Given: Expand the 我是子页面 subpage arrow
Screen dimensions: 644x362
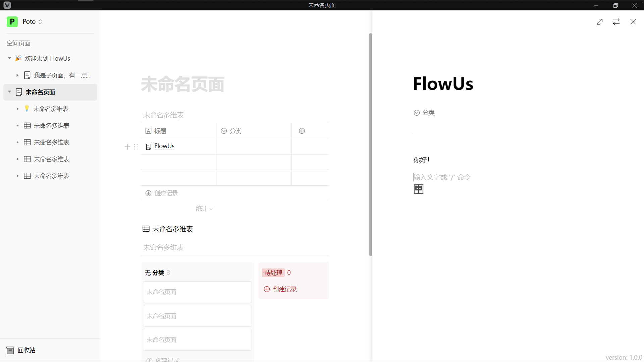Looking at the screenshot, I should click(17, 75).
